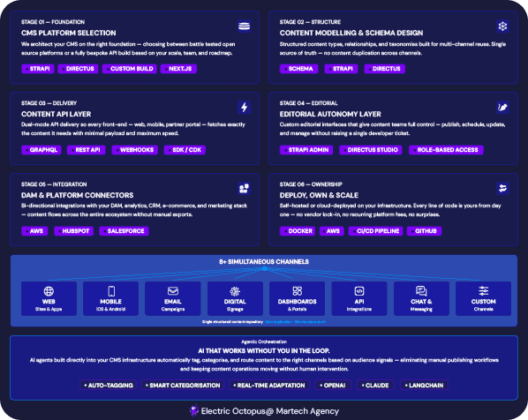528x420 pixels.
Task: Click the CMS PLATFORM SELECTION heading
Action: [69, 33]
